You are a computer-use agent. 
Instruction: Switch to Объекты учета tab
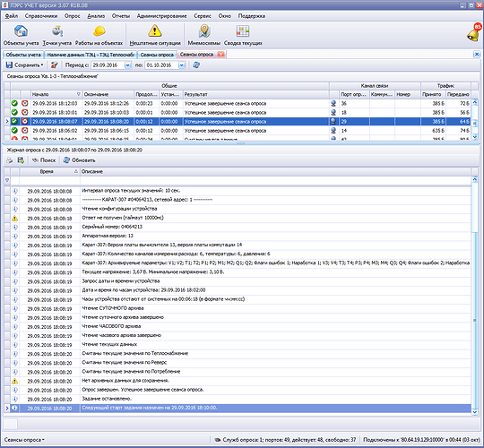(x=23, y=55)
